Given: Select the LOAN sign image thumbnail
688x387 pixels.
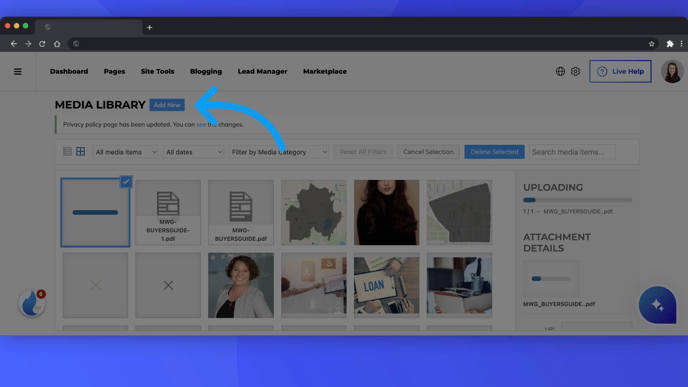Looking at the screenshot, I should [387, 285].
